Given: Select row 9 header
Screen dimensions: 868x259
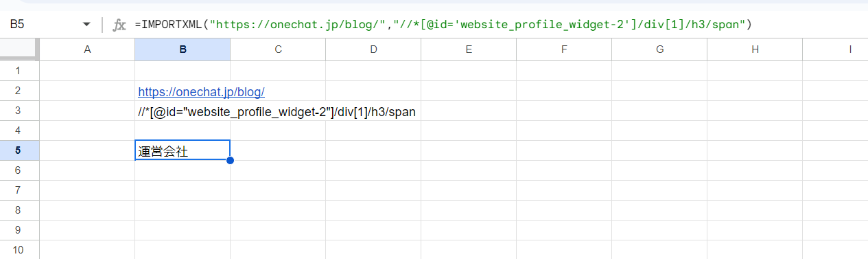Looking at the screenshot, I should click(x=19, y=231).
